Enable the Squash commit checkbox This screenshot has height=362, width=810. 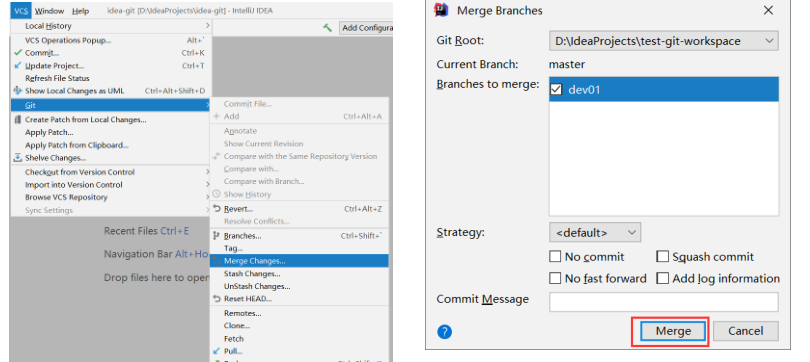point(662,257)
